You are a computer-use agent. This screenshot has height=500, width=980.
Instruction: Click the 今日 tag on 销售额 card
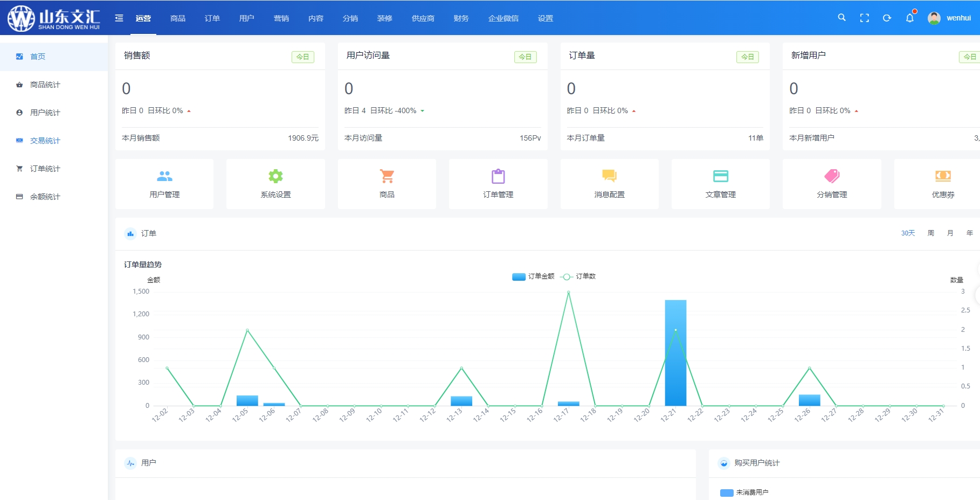pos(303,57)
